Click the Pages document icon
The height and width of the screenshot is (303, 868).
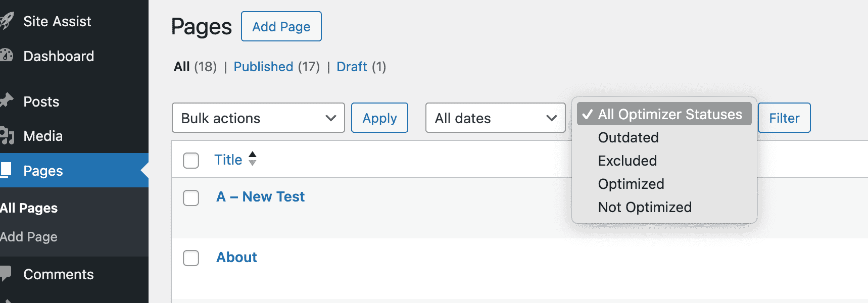(7, 170)
